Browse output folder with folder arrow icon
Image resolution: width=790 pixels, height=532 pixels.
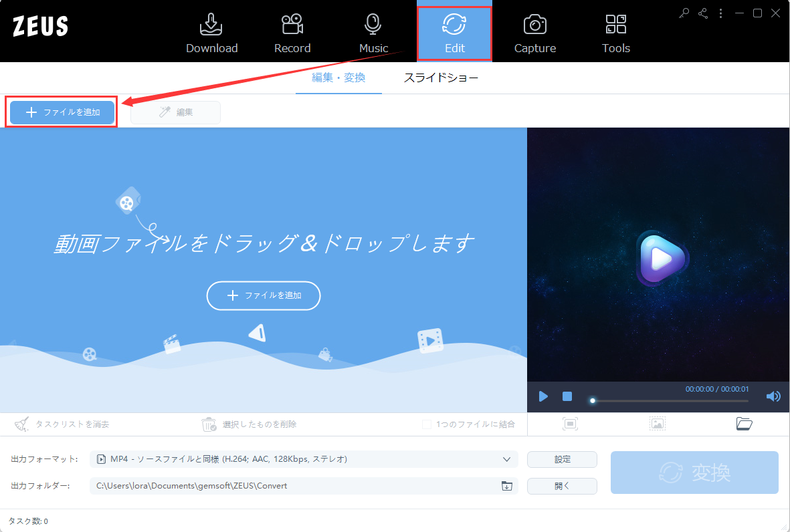[507, 486]
